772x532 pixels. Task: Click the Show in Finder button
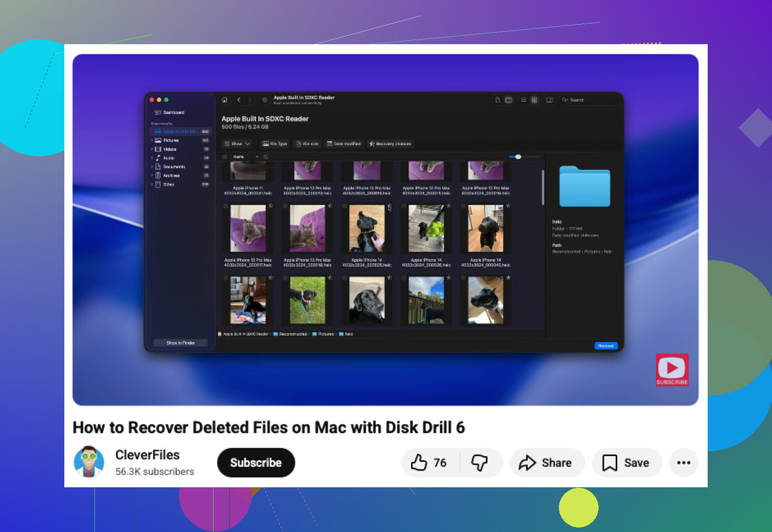click(x=180, y=343)
